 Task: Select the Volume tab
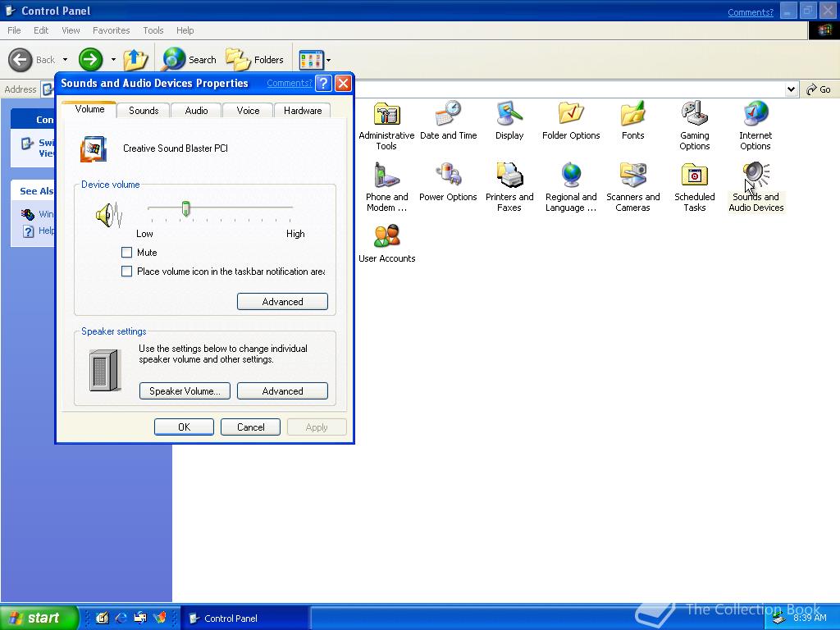[89, 109]
